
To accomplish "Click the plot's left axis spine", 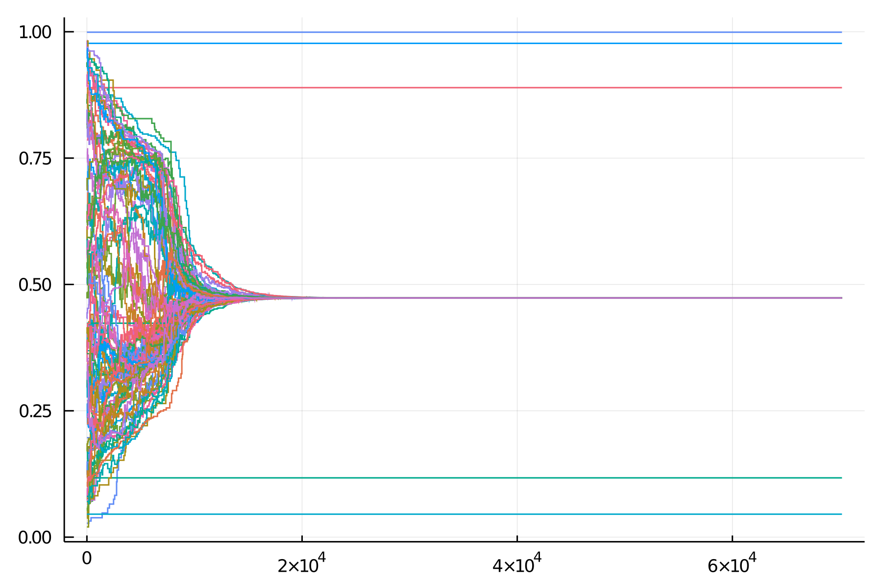I will 64,294.
